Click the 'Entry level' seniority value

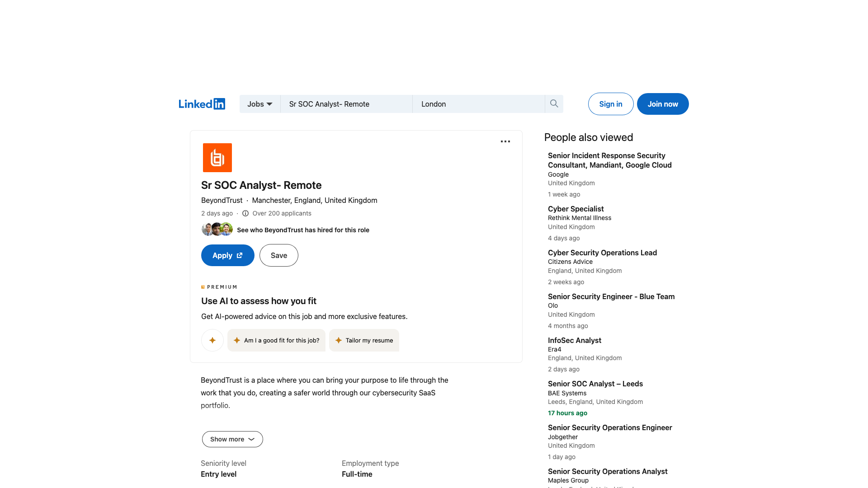coord(218,474)
